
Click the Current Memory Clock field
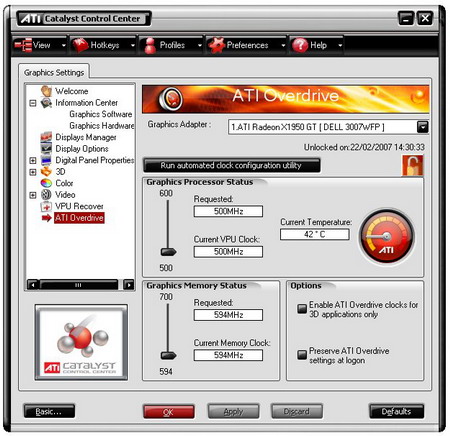(x=228, y=355)
